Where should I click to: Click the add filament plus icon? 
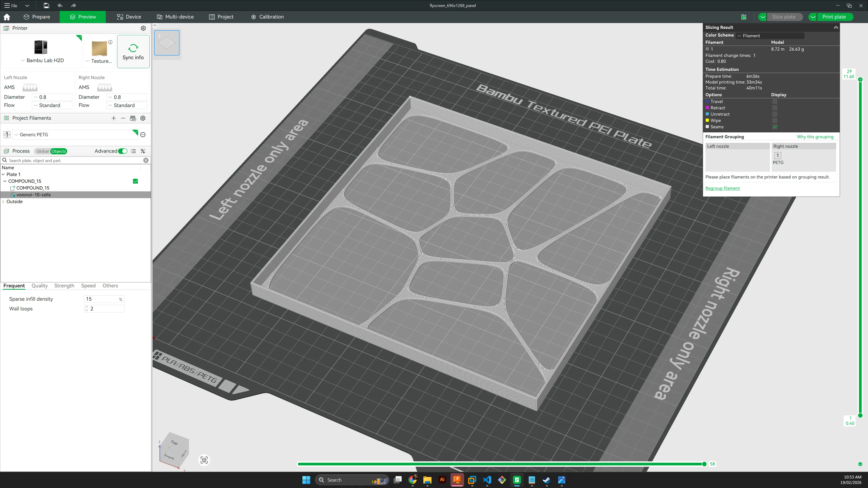coord(113,118)
